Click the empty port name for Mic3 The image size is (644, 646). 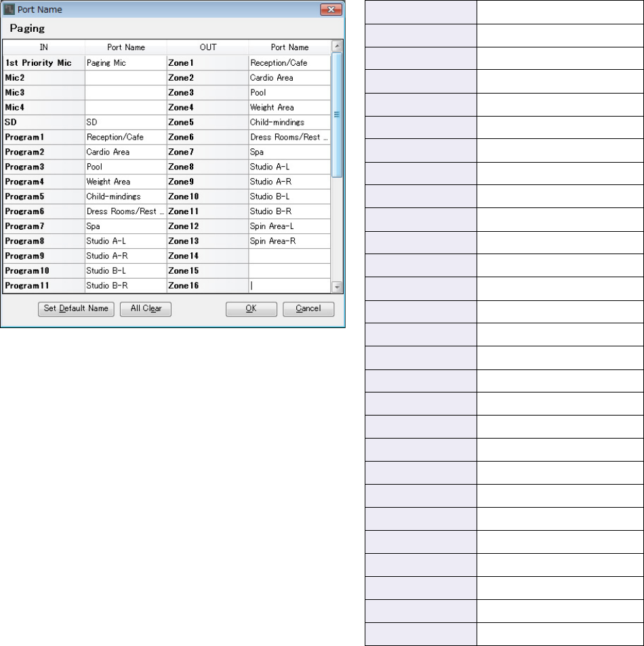(125, 92)
